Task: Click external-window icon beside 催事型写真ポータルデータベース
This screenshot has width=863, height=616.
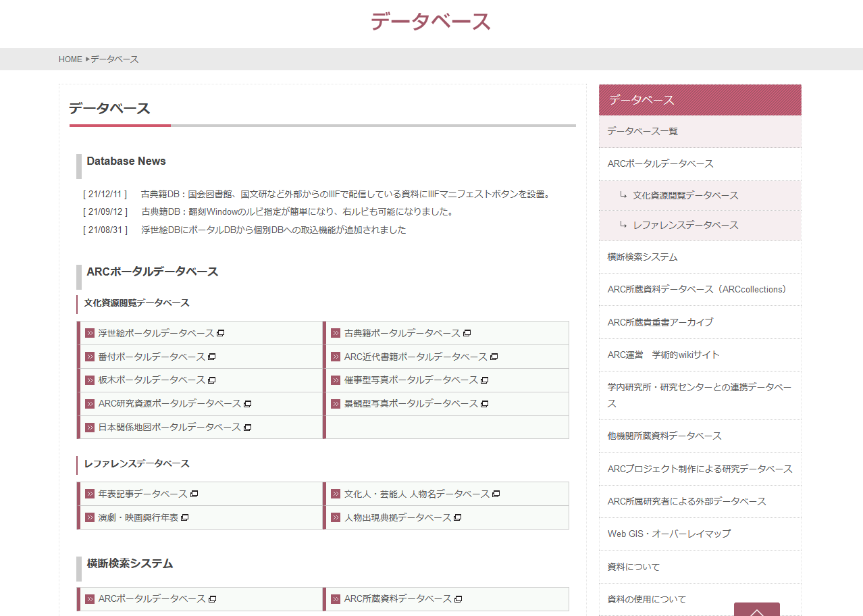Action: click(x=485, y=380)
